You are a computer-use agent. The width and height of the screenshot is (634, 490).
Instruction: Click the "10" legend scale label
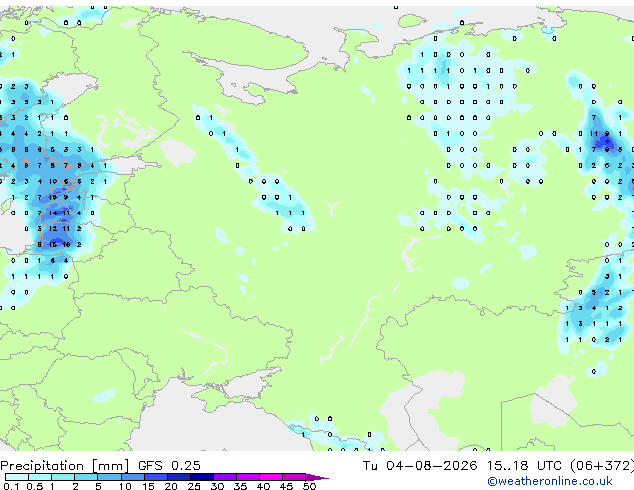tap(125, 486)
